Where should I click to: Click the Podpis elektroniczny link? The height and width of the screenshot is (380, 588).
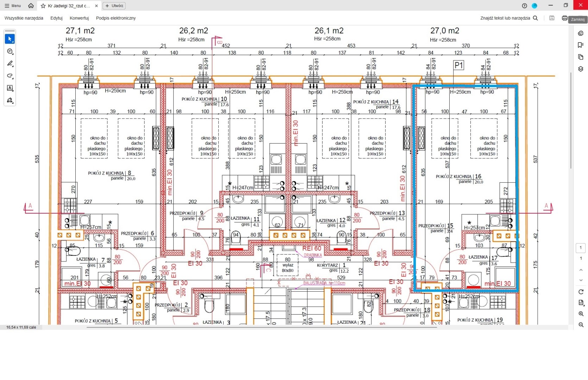pyautogui.click(x=115, y=18)
